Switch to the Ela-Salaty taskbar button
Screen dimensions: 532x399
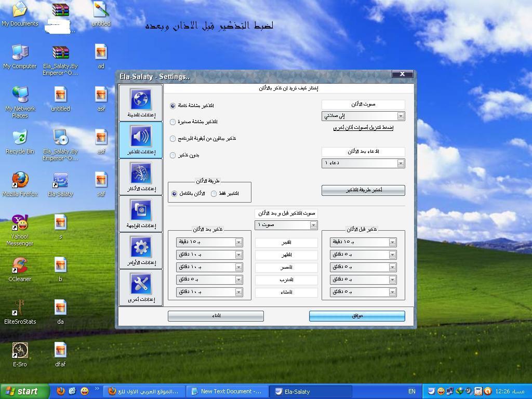click(311, 392)
